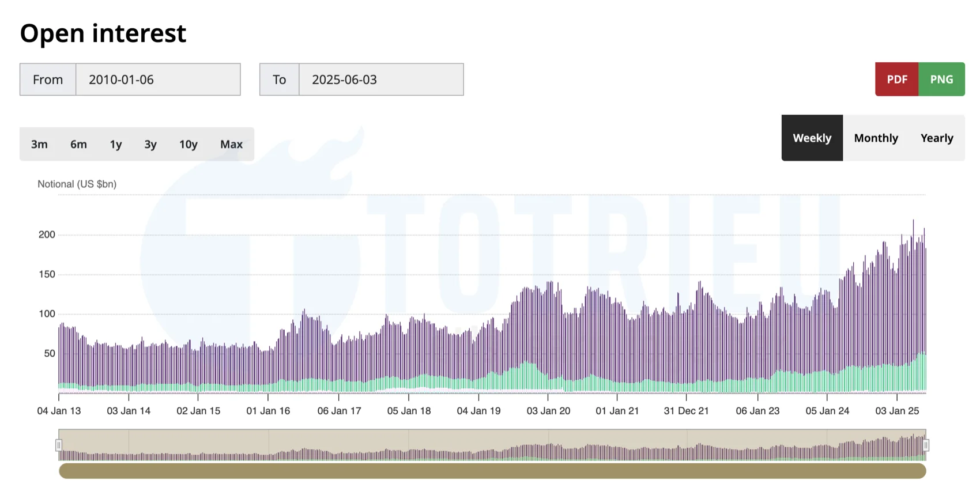Click the 50 y-axis value
Screen dimensions: 980x499
(50, 353)
